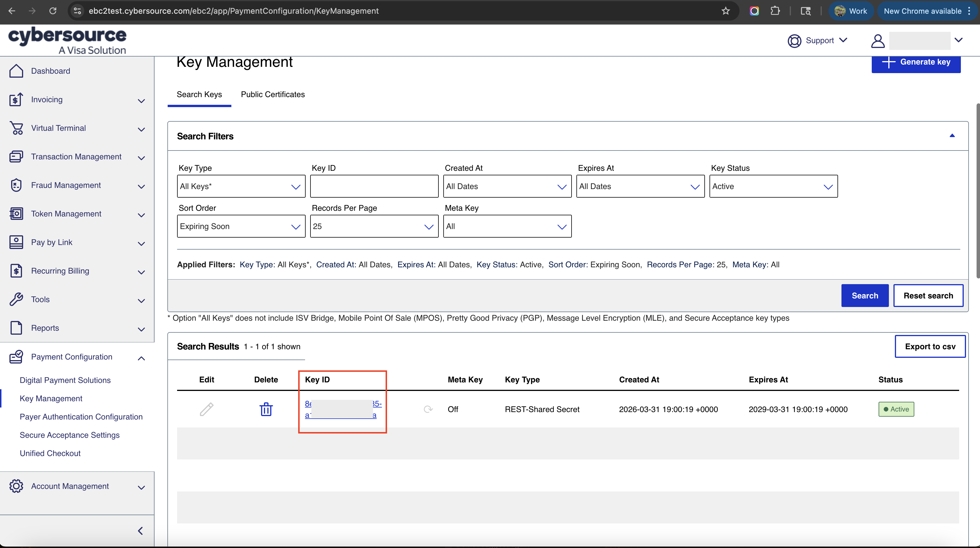Click the Expires At date 2029-03-31 cell
This screenshot has height=548, width=980.
pyautogui.click(x=798, y=409)
